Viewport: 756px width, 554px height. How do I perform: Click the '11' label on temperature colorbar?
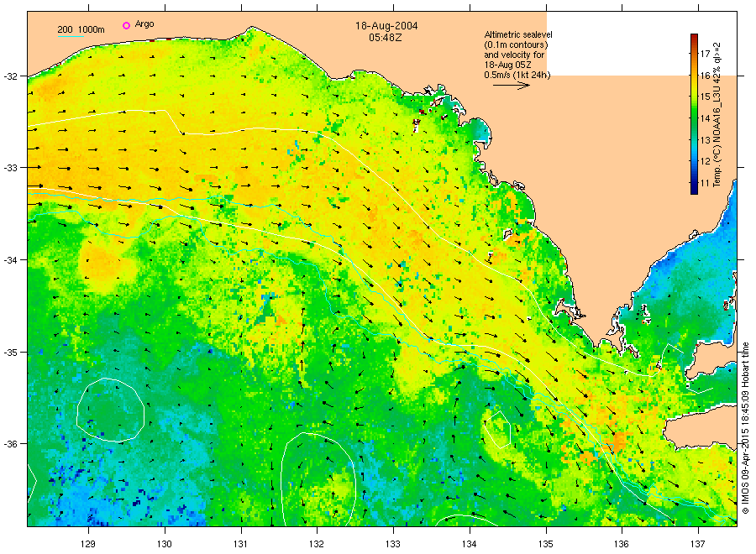coord(705,183)
